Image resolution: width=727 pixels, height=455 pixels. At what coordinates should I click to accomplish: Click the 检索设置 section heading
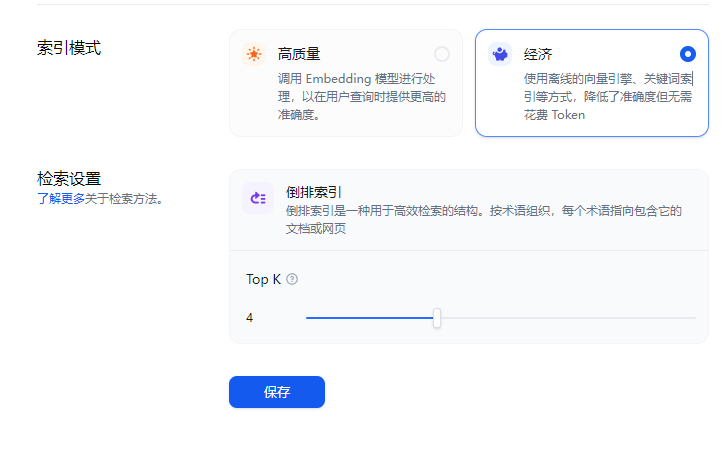(69, 179)
